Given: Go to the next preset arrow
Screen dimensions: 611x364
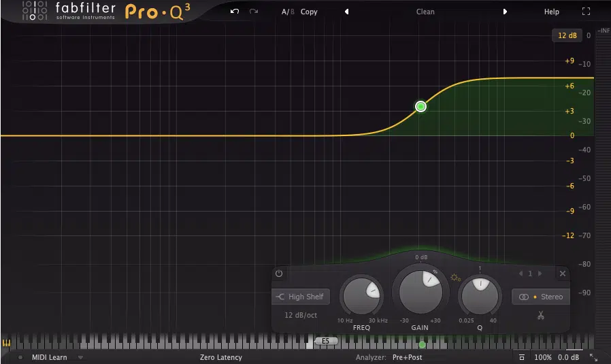Looking at the screenshot, I should [x=505, y=12].
